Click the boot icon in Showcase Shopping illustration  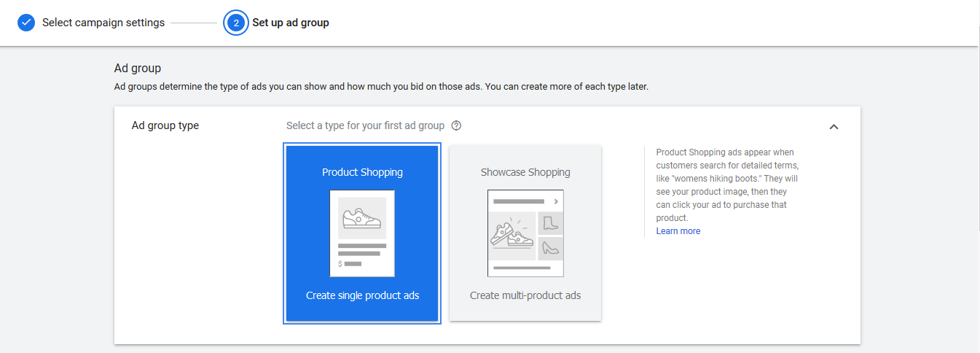(x=550, y=223)
